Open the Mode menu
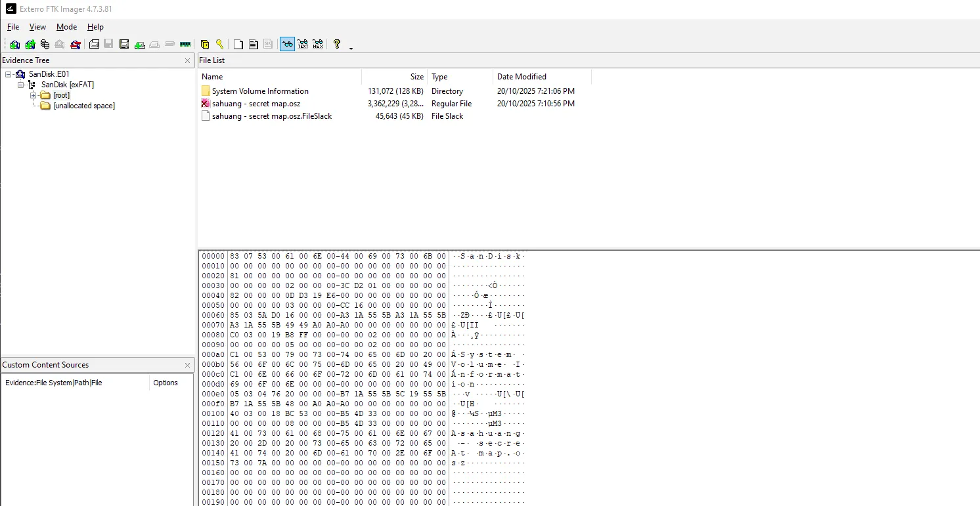The image size is (980, 506). pyautogui.click(x=66, y=27)
